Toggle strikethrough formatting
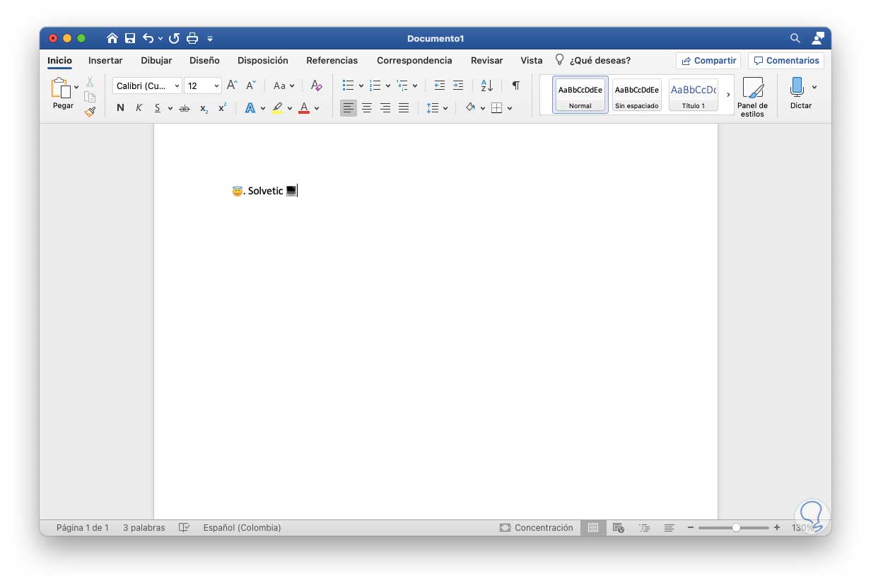This screenshot has width=871, height=588. click(185, 108)
